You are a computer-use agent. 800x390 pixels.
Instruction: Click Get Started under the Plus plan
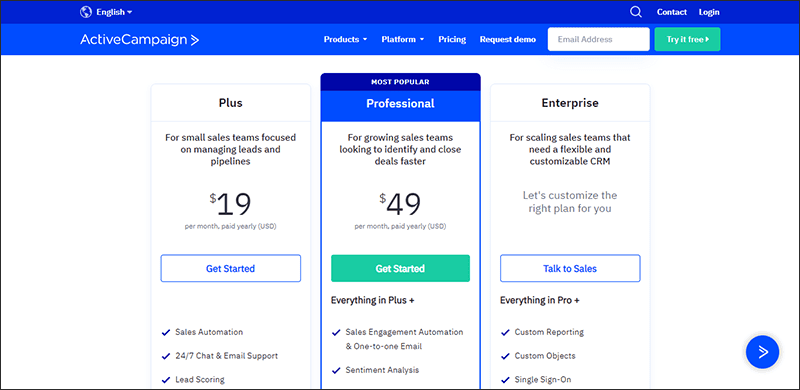click(x=231, y=269)
